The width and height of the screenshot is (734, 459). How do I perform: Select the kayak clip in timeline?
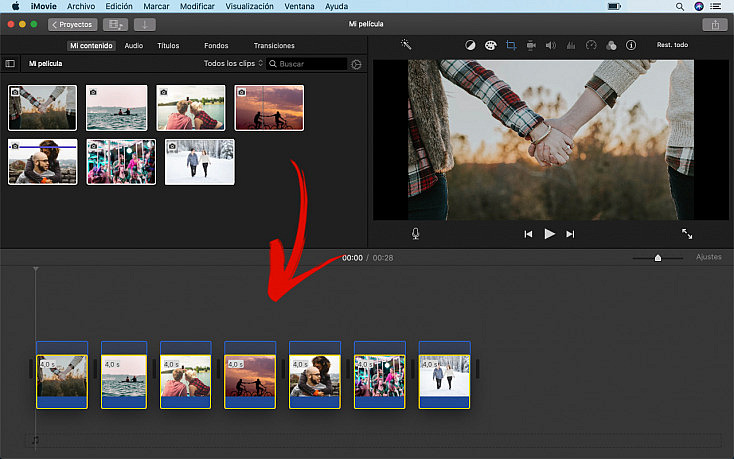(x=124, y=381)
